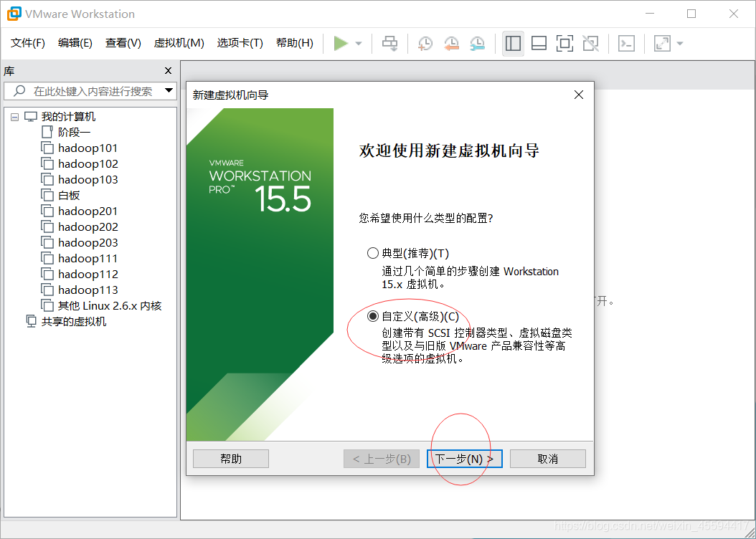Open the 选项卡(T) menu

pos(240,43)
